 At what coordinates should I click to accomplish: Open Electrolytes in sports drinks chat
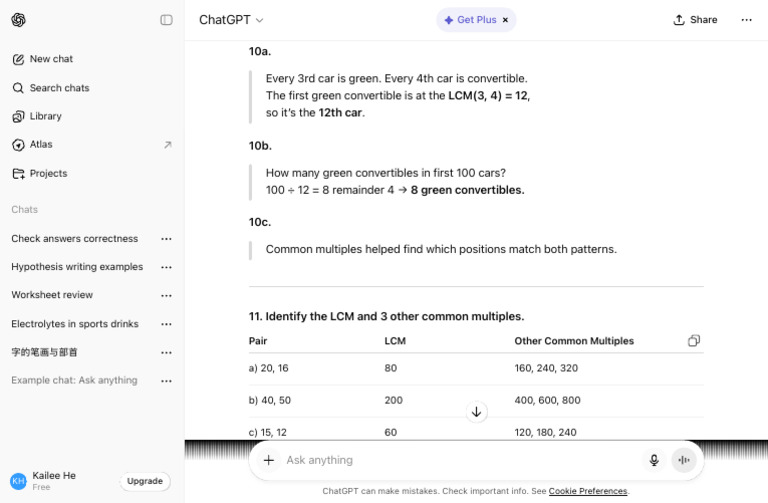[75, 324]
